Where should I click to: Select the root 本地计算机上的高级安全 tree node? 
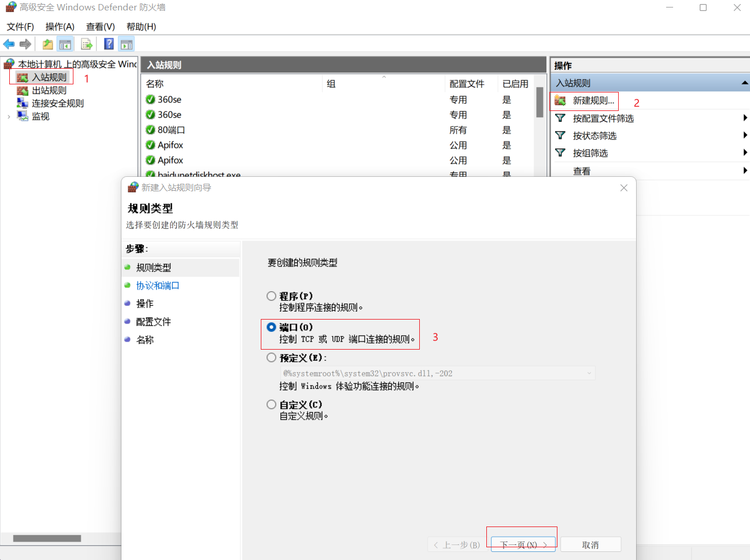click(77, 64)
